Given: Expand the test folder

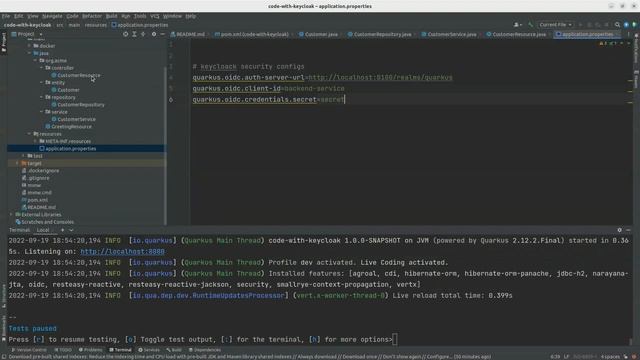Looking at the screenshot, I should click(x=23, y=156).
